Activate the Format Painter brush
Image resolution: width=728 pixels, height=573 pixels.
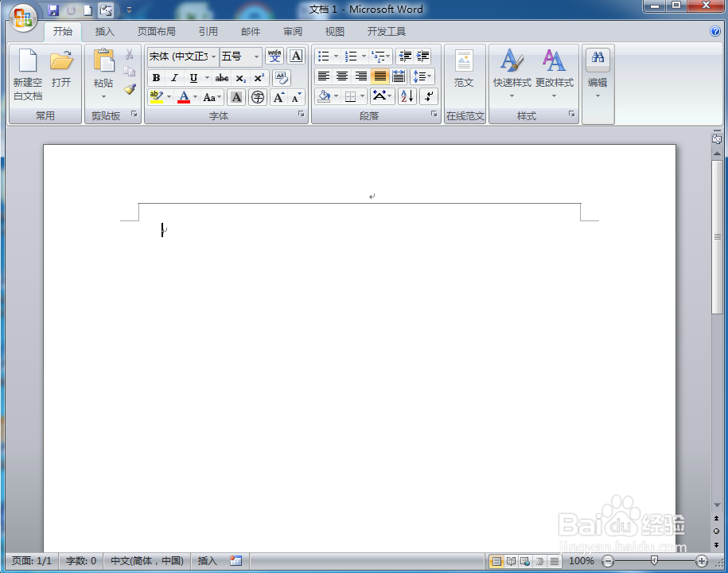[x=130, y=88]
